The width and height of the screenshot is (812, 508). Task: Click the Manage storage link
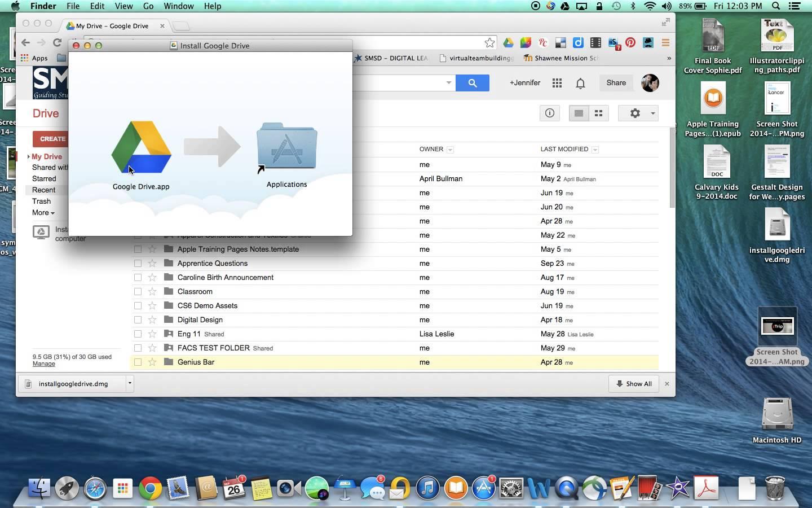coord(44,364)
